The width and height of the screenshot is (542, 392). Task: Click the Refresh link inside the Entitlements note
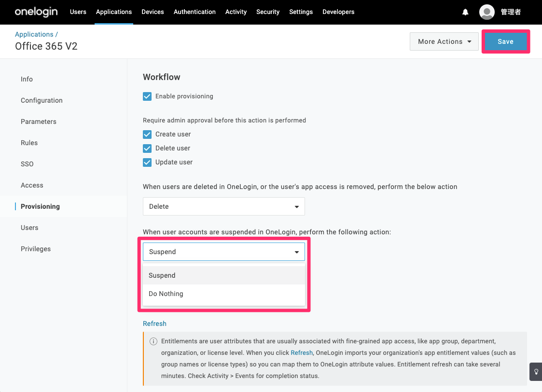(x=302, y=352)
